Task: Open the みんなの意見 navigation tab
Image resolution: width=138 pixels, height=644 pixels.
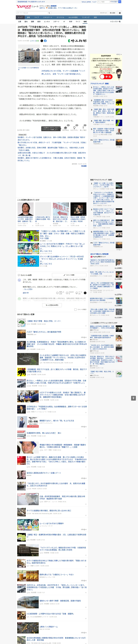Action: [73, 17]
